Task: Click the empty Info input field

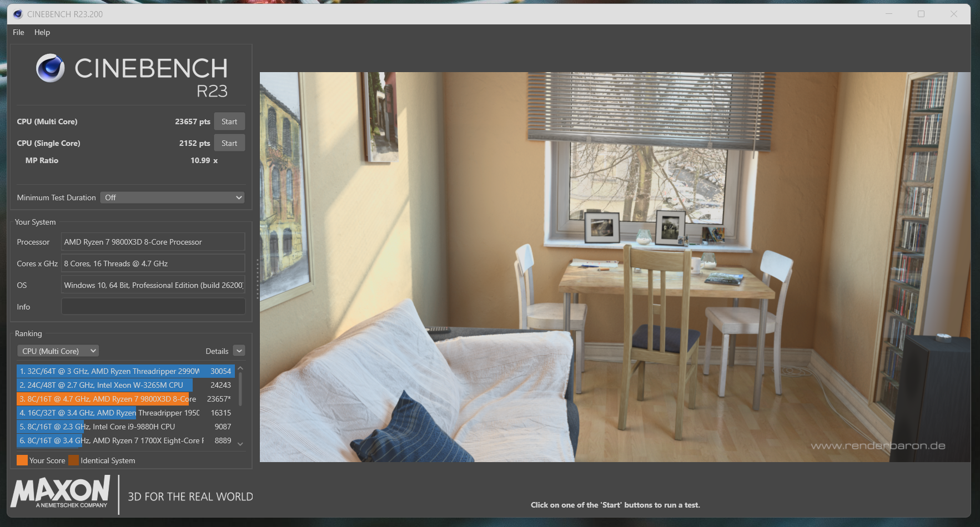Action: [x=153, y=307]
